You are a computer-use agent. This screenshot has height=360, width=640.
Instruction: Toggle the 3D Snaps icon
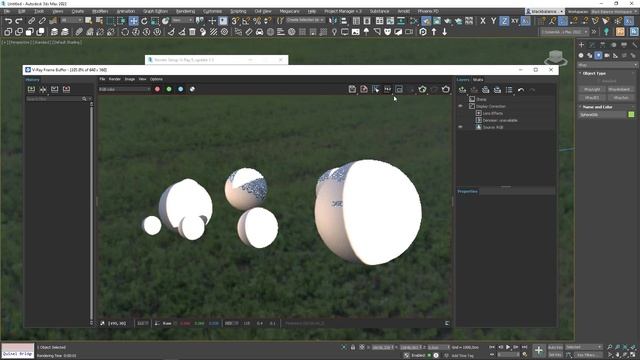point(236,20)
